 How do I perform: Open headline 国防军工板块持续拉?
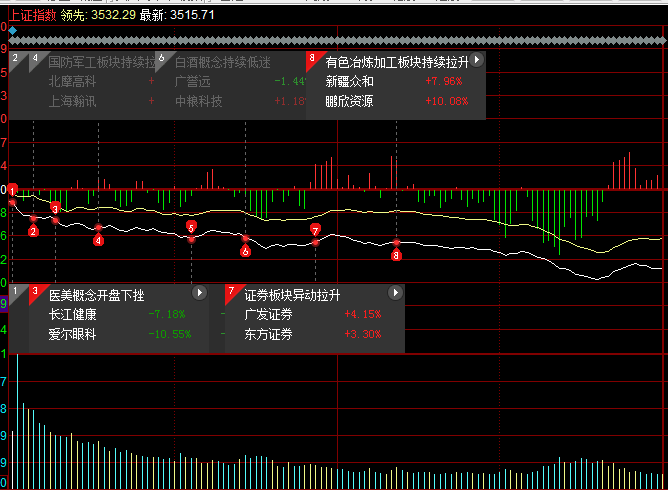tap(102, 62)
